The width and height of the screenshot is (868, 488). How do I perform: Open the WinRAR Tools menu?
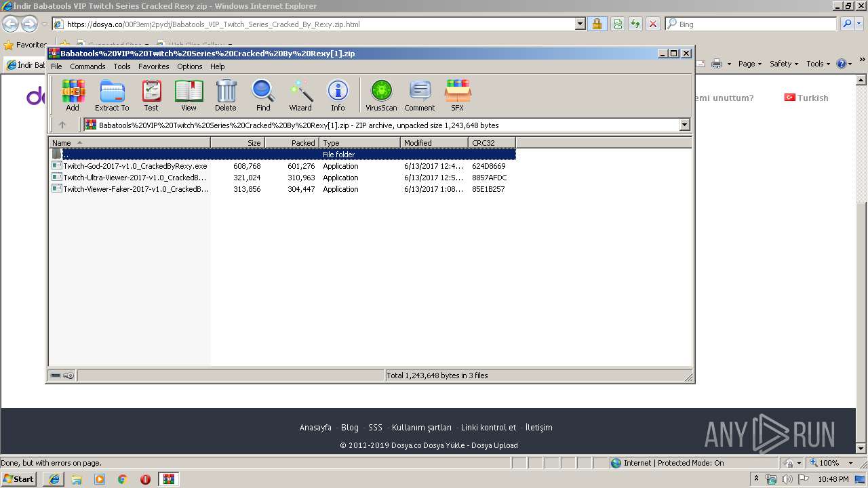pos(122,66)
